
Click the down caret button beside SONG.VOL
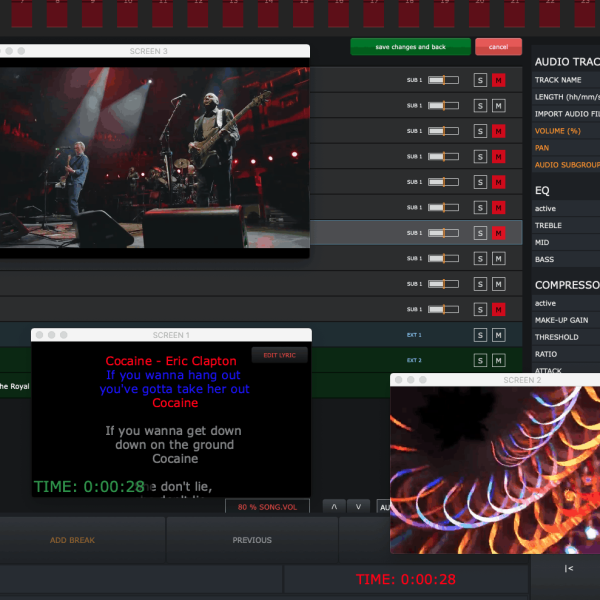358,506
